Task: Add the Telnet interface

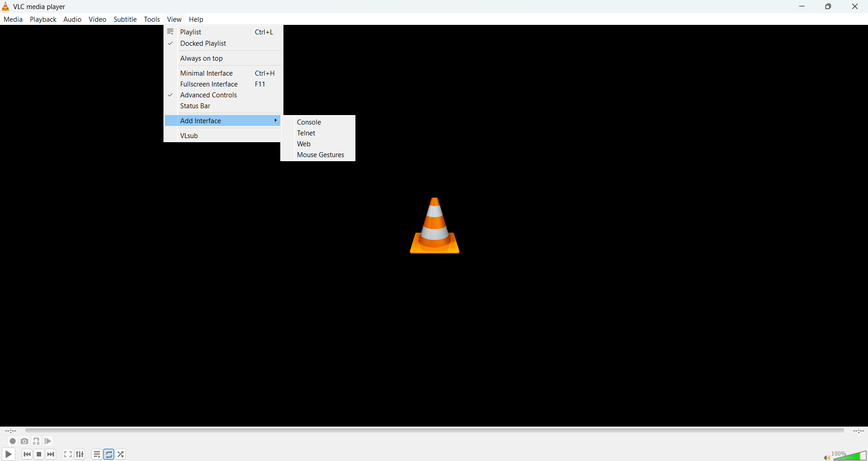Action: point(318,133)
